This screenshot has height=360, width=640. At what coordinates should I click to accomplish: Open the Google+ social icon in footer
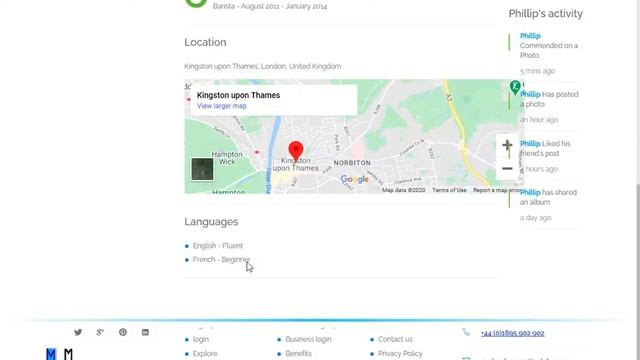coord(100,332)
